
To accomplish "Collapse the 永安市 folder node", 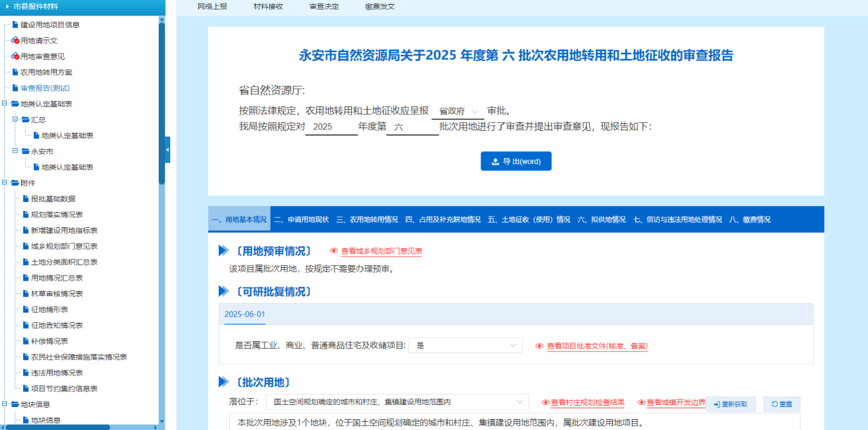I will pos(15,151).
